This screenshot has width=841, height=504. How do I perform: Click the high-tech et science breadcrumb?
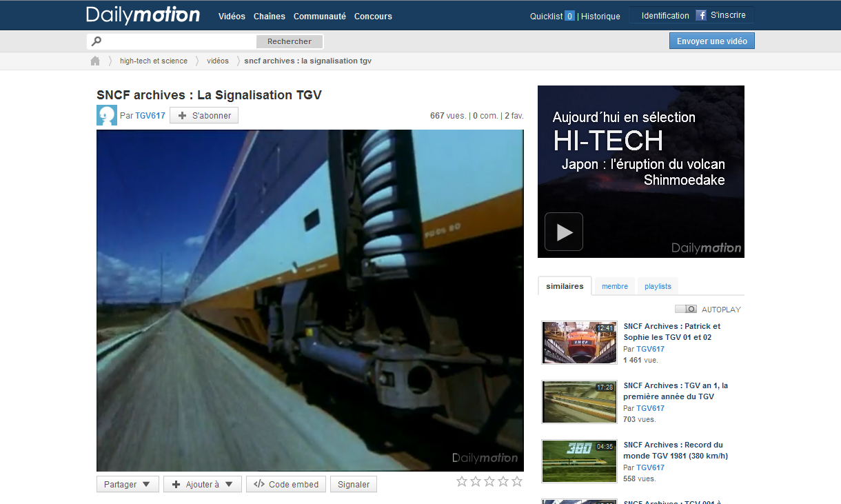pyautogui.click(x=154, y=61)
